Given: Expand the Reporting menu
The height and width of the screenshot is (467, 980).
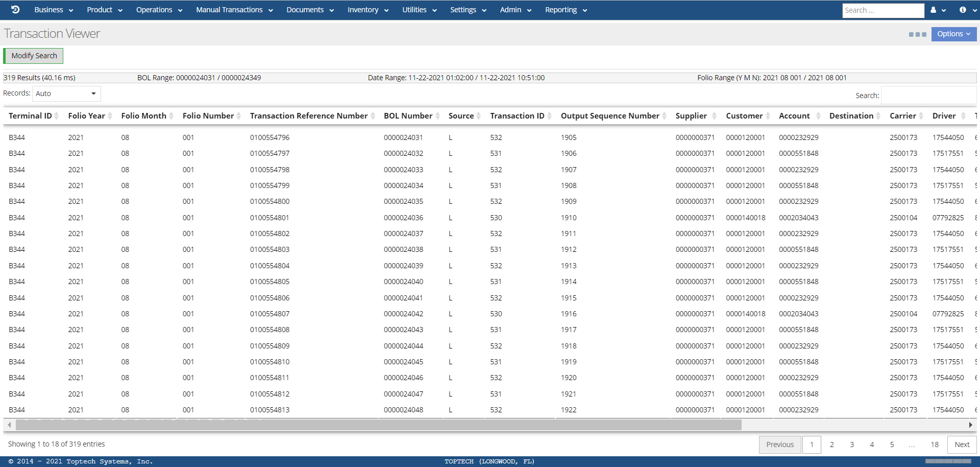Looking at the screenshot, I should (x=566, y=10).
